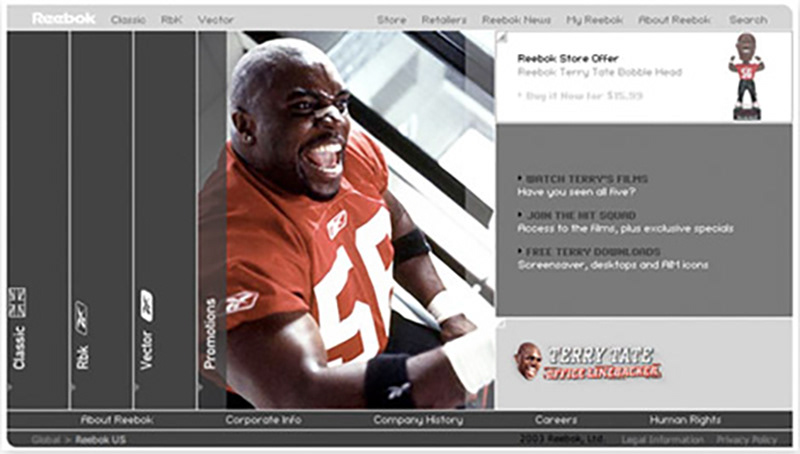Click 'Screensaver, desktops and AIM icons' text
The width and height of the screenshot is (800, 454).
(613, 265)
